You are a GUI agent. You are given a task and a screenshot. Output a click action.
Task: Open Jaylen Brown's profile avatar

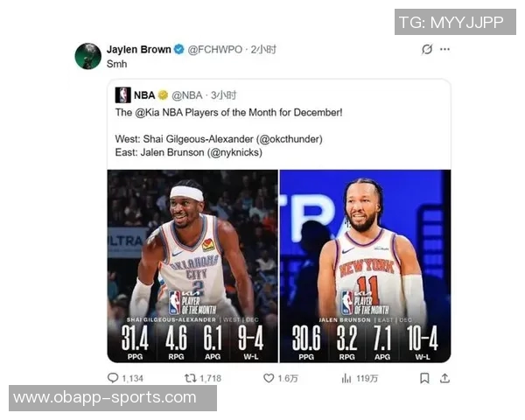click(88, 56)
